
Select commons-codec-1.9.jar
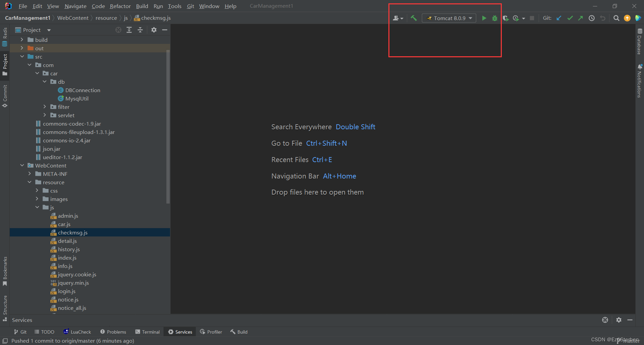point(72,124)
